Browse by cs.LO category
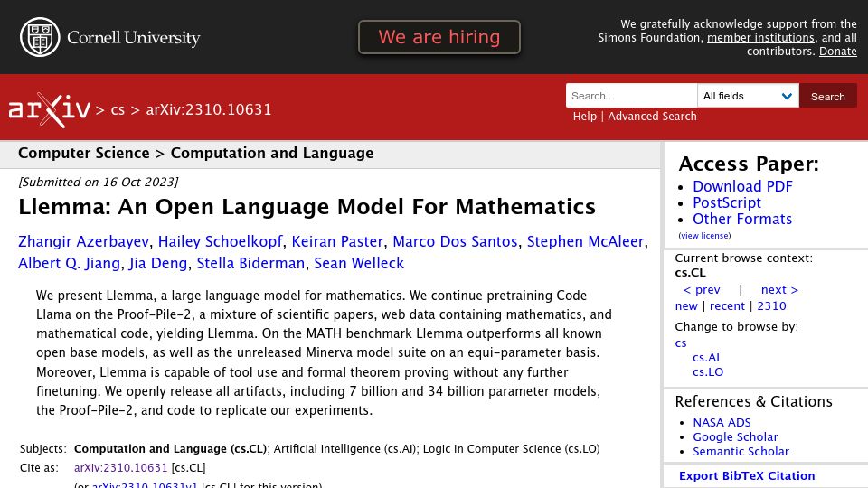Viewport: 868px width, 488px height. click(x=708, y=371)
